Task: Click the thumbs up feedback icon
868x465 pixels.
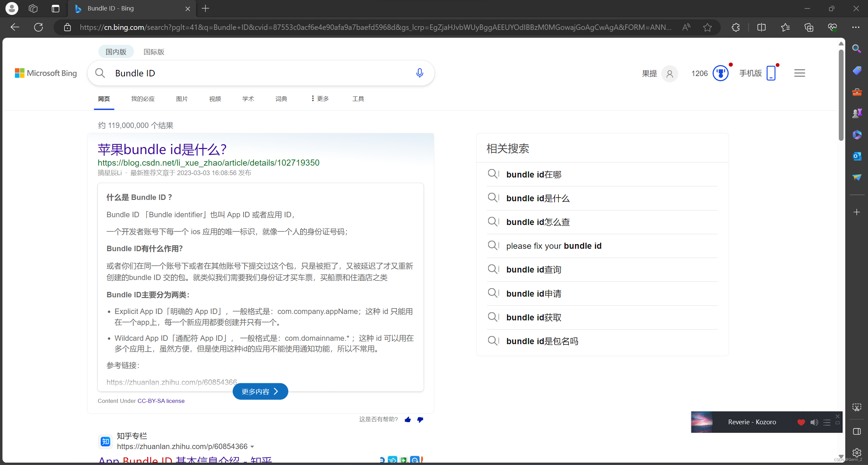Action: [408, 420]
